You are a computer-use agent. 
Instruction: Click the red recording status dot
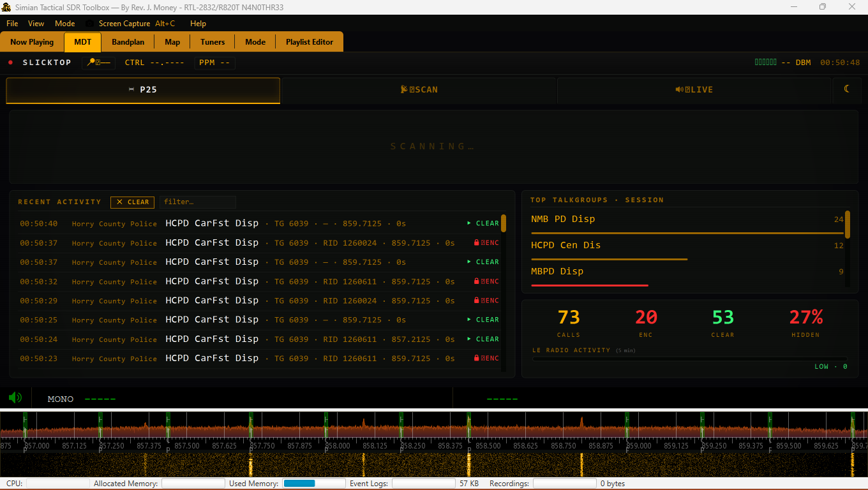pos(11,63)
